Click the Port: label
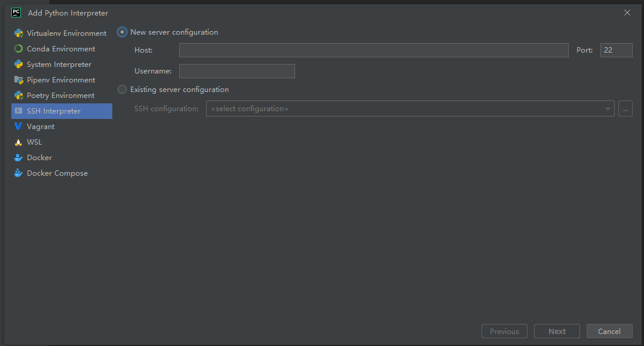Screen dimensions: 644x346 coord(584,50)
